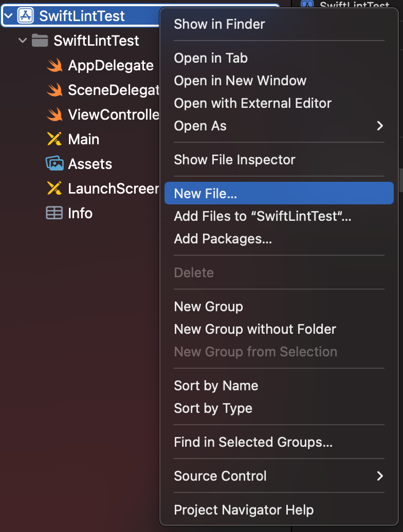Image resolution: width=403 pixels, height=532 pixels.
Task: Select the Assets name in navigator
Action: click(90, 164)
